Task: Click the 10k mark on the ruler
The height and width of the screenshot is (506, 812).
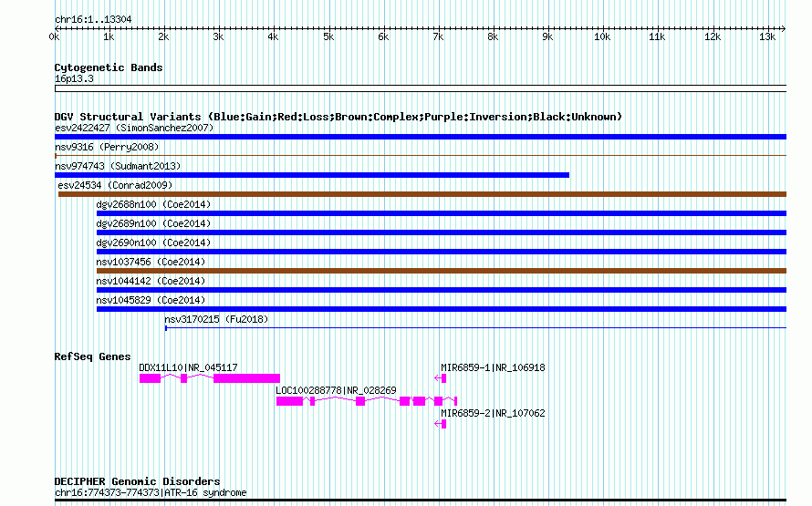Action: click(602, 36)
